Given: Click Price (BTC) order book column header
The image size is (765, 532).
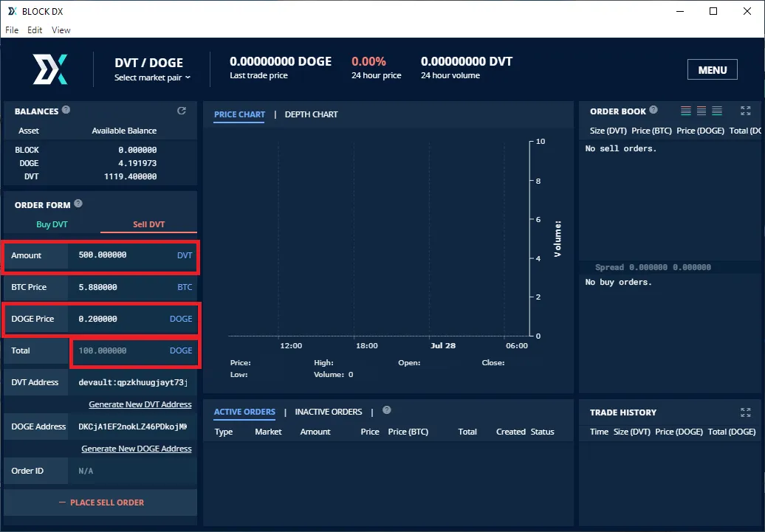Looking at the screenshot, I should [651, 131].
